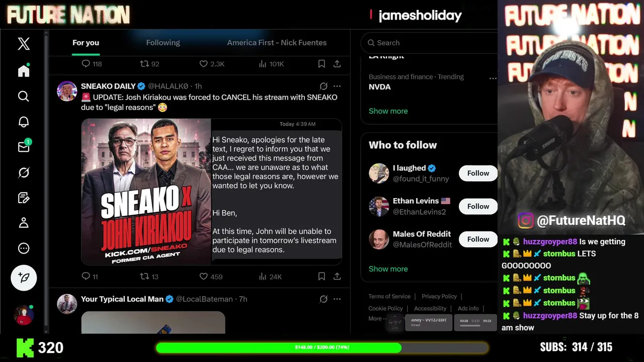Open Terms of Service link
This screenshot has width=644, height=362.
389,297
